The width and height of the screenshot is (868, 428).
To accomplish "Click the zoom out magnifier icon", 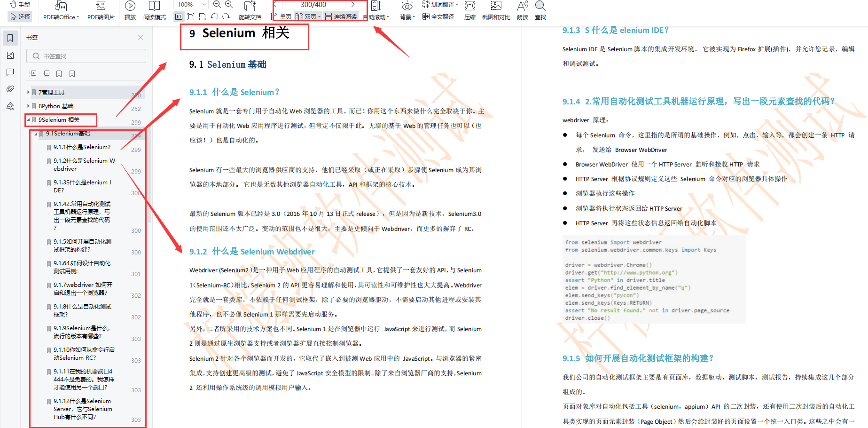I will (x=217, y=4).
